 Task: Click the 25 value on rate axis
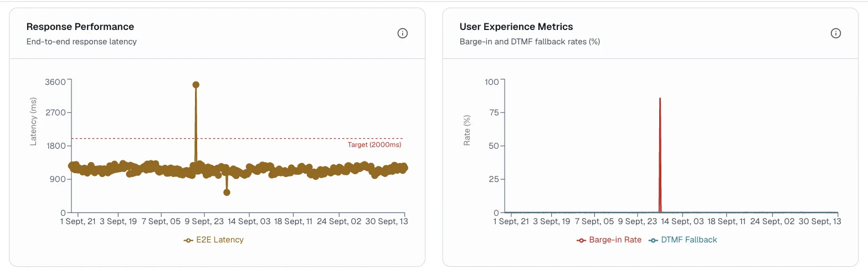(x=494, y=179)
